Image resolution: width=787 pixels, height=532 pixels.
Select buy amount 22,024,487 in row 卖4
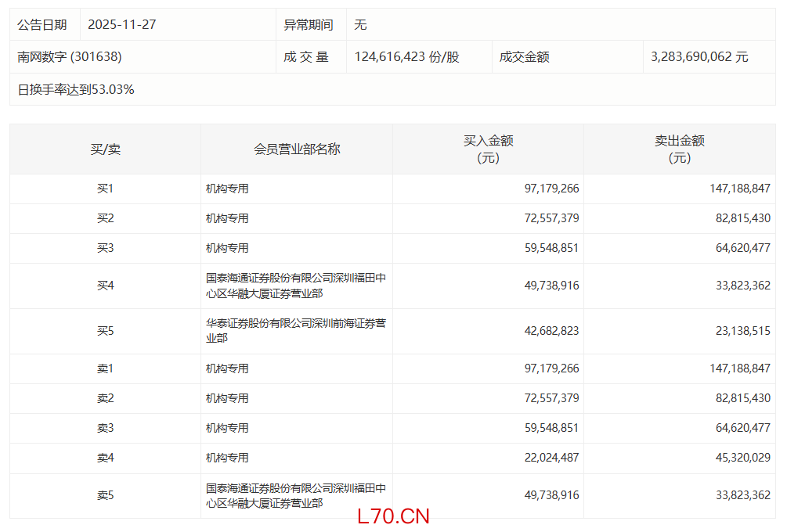coord(551,458)
